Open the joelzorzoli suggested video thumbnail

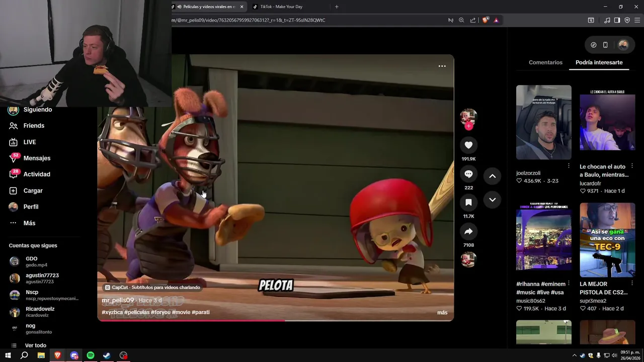[543, 122]
